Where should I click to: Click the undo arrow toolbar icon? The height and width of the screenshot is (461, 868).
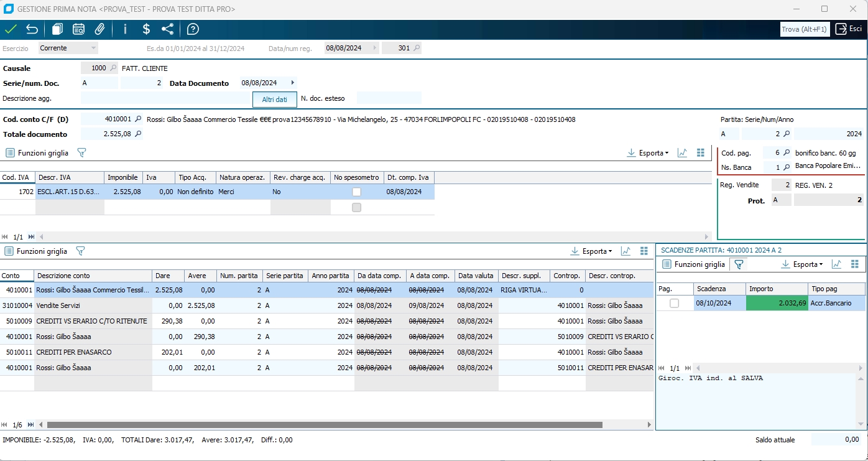click(x=32, y=29)
